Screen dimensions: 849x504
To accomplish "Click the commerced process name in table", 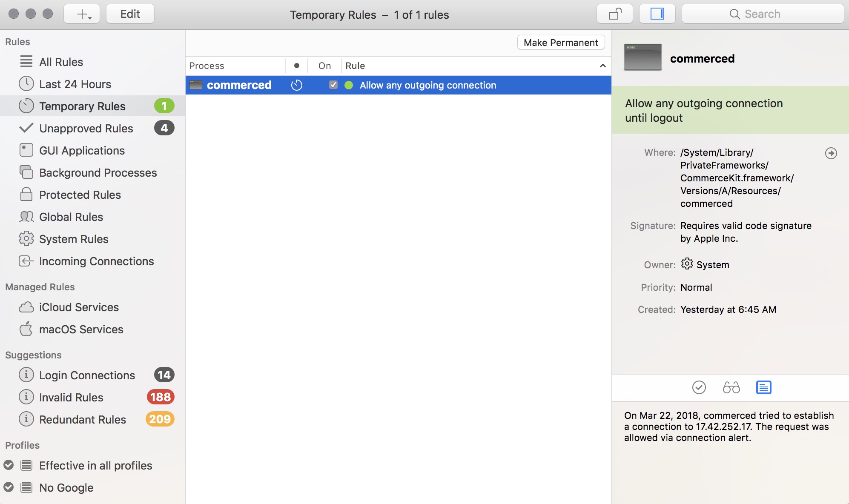I will [x=239, y=85].
